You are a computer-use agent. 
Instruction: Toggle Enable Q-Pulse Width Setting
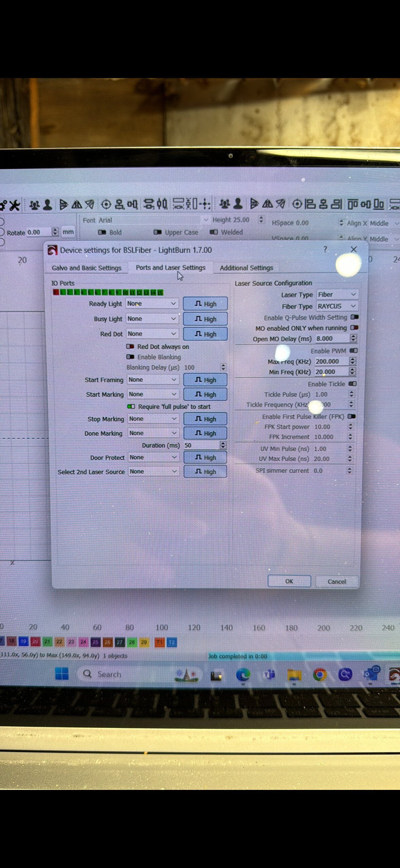[355, 317]
